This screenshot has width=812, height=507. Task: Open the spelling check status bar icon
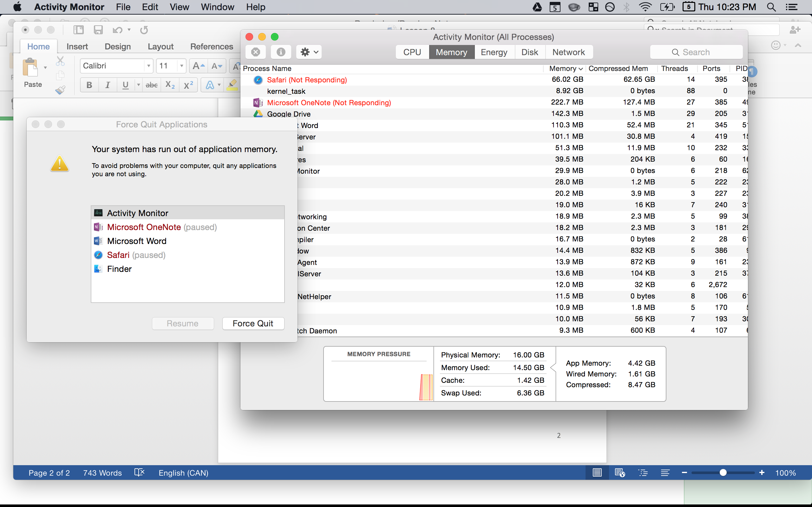tap(139, 472)
